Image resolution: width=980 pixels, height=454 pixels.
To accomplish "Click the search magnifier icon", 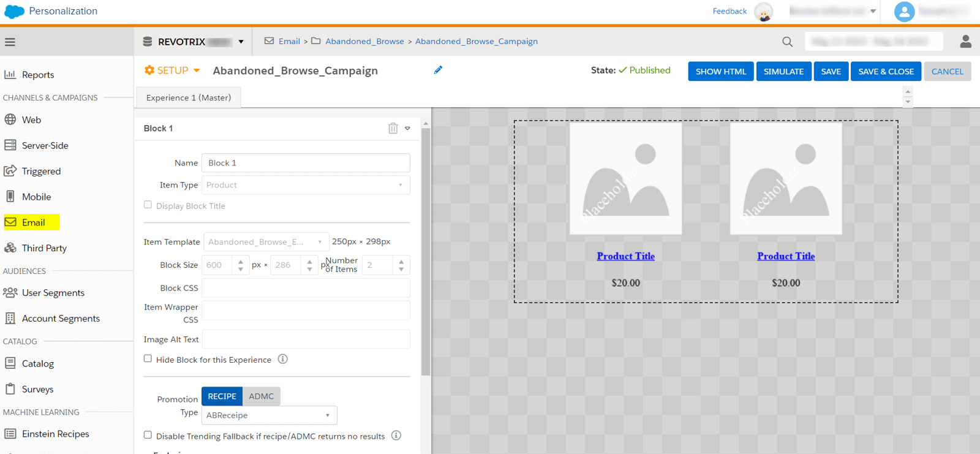I will coord(787,42).
